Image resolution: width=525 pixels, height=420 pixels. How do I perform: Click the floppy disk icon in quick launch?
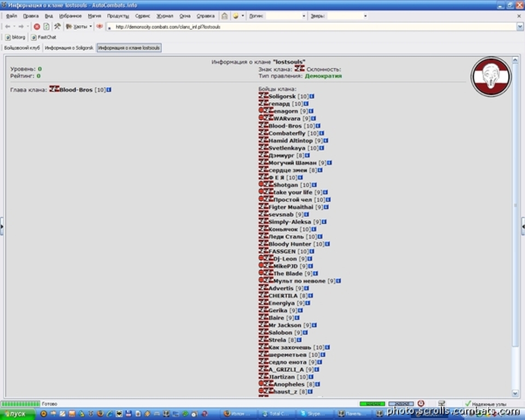pos(128,414)
